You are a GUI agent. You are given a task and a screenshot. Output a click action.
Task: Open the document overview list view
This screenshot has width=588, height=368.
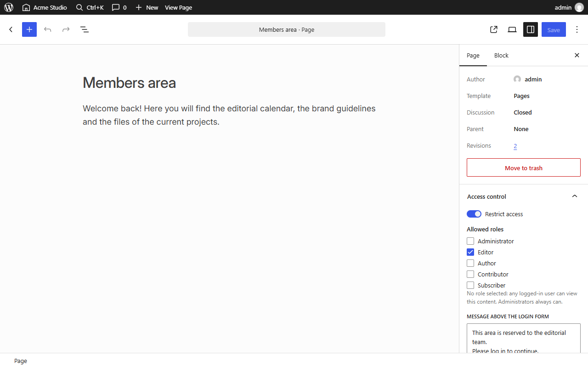tap(85, 29)
